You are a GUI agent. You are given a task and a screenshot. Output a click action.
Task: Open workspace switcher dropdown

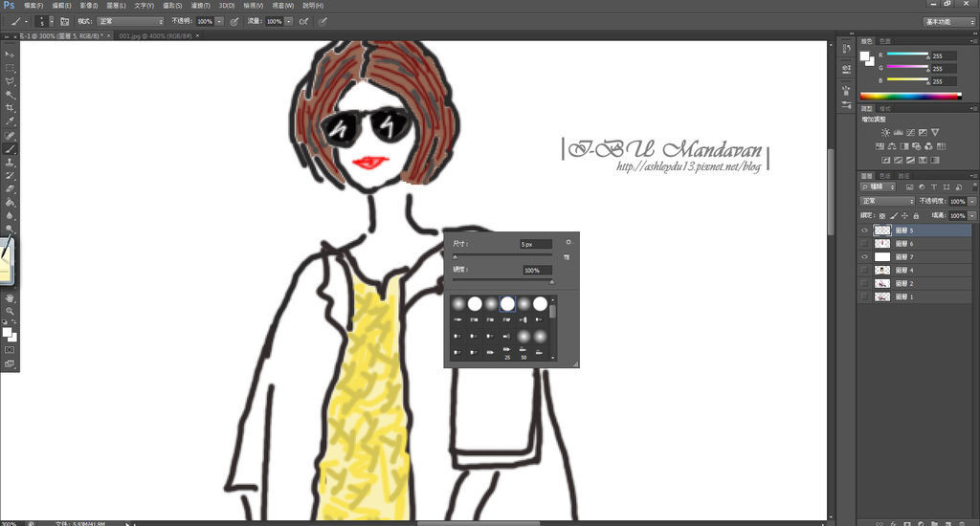pos(948,22)
